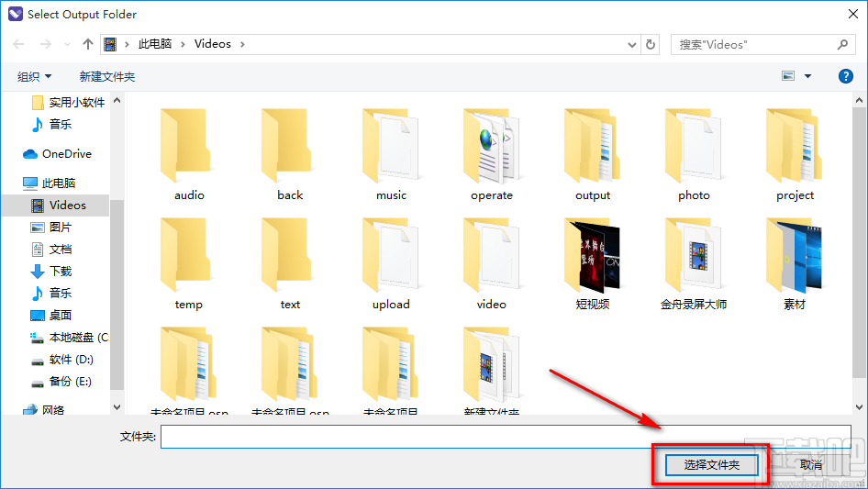Click 取消 cancel button

[811, 464]
